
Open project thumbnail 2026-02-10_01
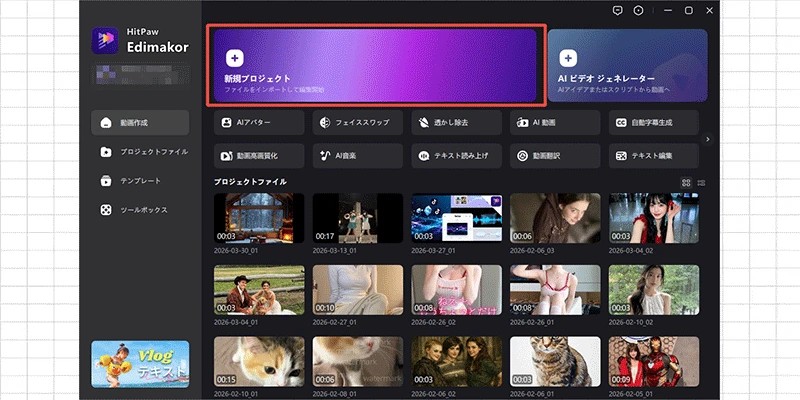[259, 361]
